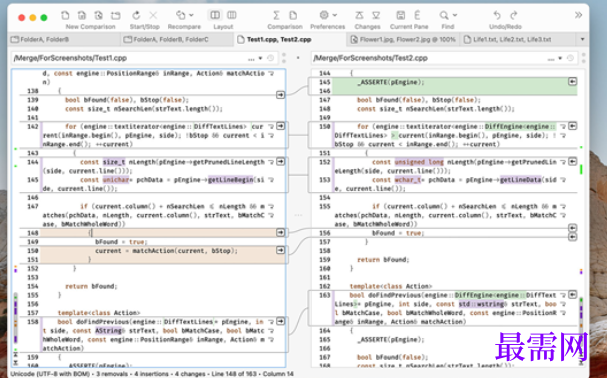Image resolution: width=607 pixels, height=378 pixels.
Task: Switch to the Flower1.jpg, Flower2.jpg tab
Action: coord(403,40)
